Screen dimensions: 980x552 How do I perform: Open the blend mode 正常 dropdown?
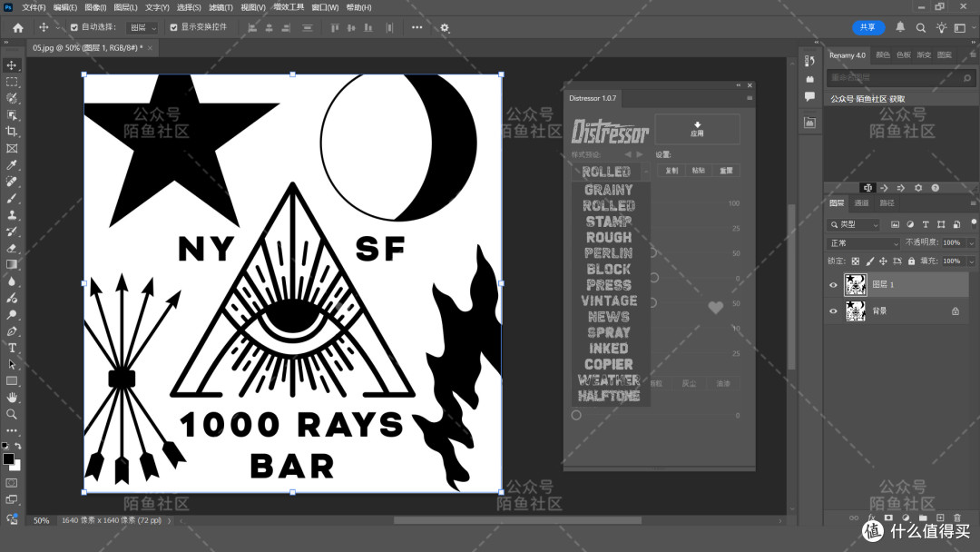[864, 243]
